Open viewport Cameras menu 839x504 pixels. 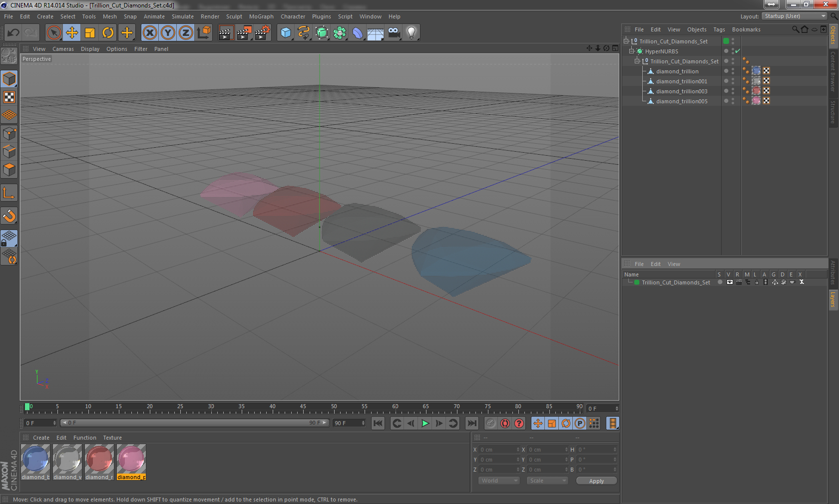pyautogui.click(x=63, y=49)
